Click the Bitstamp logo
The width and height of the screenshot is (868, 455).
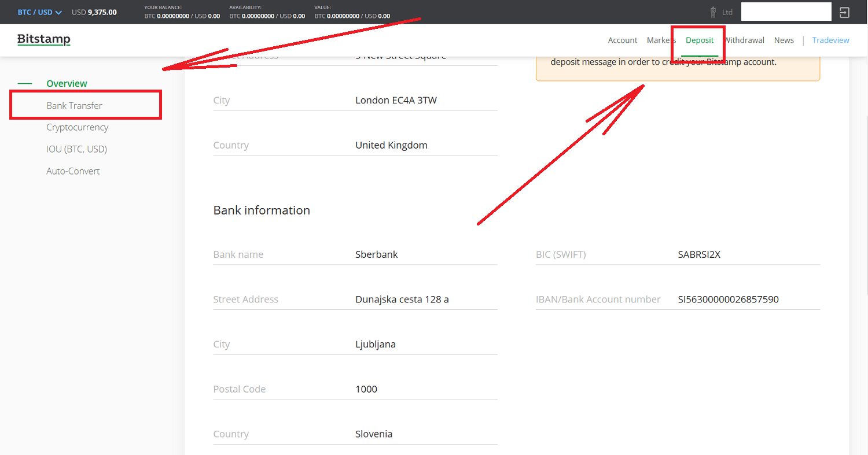point(44,39)
